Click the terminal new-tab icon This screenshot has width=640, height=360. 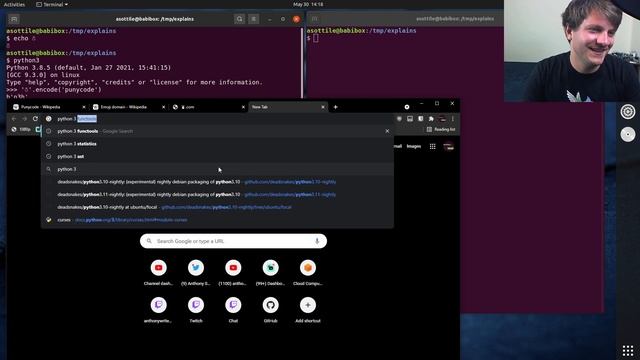point(13,19)
